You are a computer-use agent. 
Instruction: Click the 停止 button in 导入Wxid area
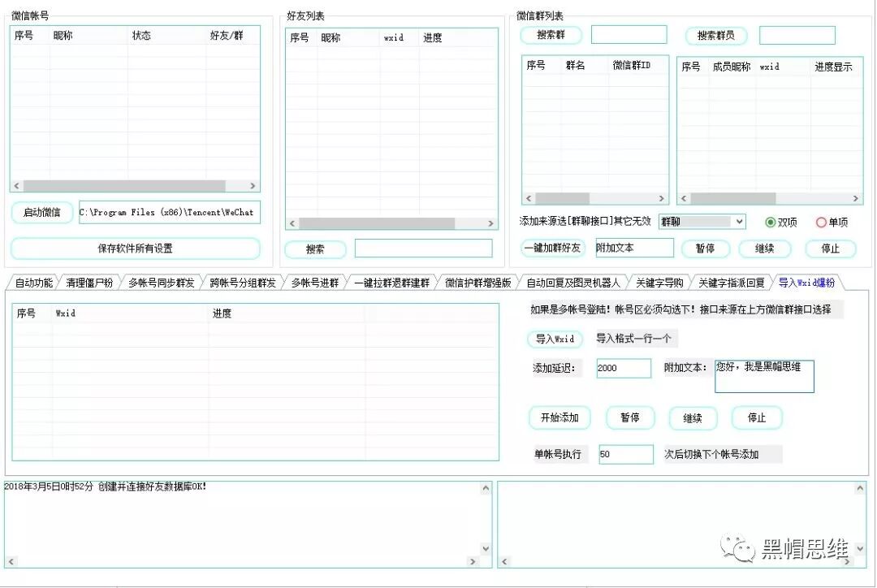click(x=757, y=417)
